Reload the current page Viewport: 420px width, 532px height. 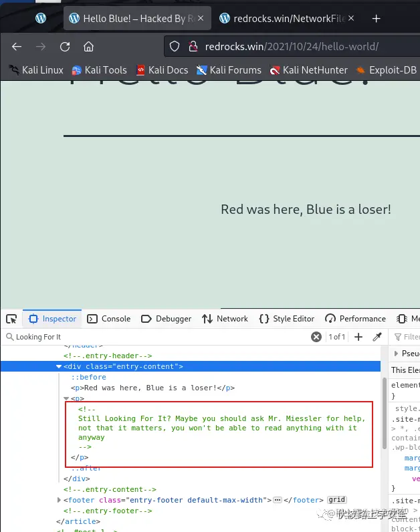[65, 47]
